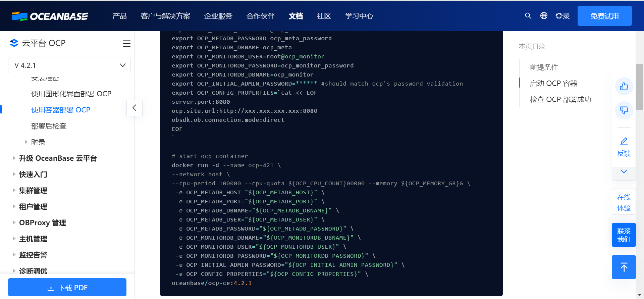This screenshot has height=299, width=644.
Task: Click the 'docker run -d --name ocp-421' line
Action: (226, 165)
